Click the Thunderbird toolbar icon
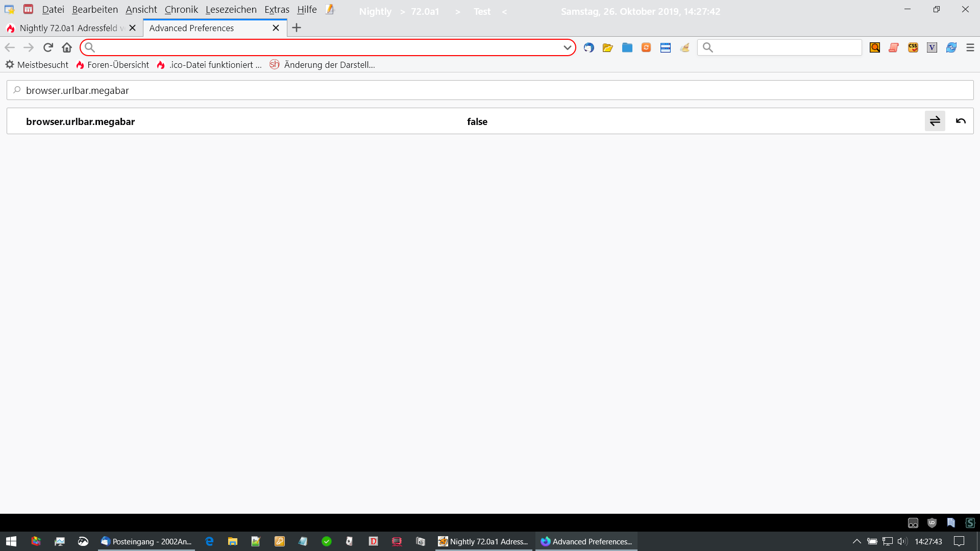This screenshot has height=551, width=980. 589,47
